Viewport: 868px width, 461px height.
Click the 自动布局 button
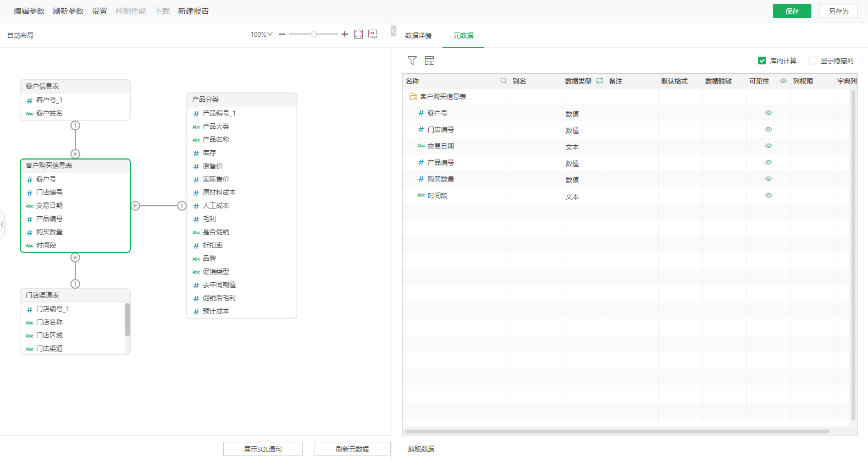point(20,35)
